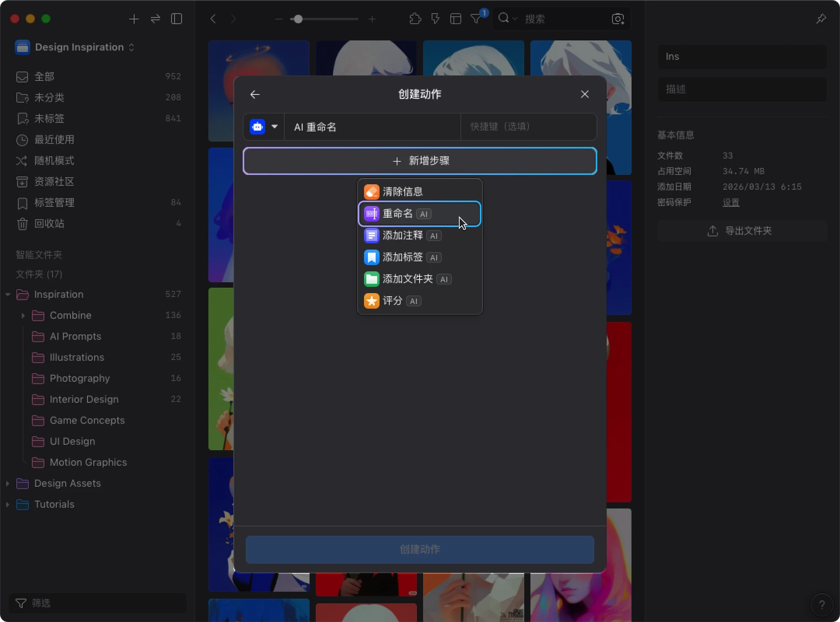This screenshot has width=840, height=622.
Task: Click the 快捷键 shortcut input field
Action: (528, 127)
